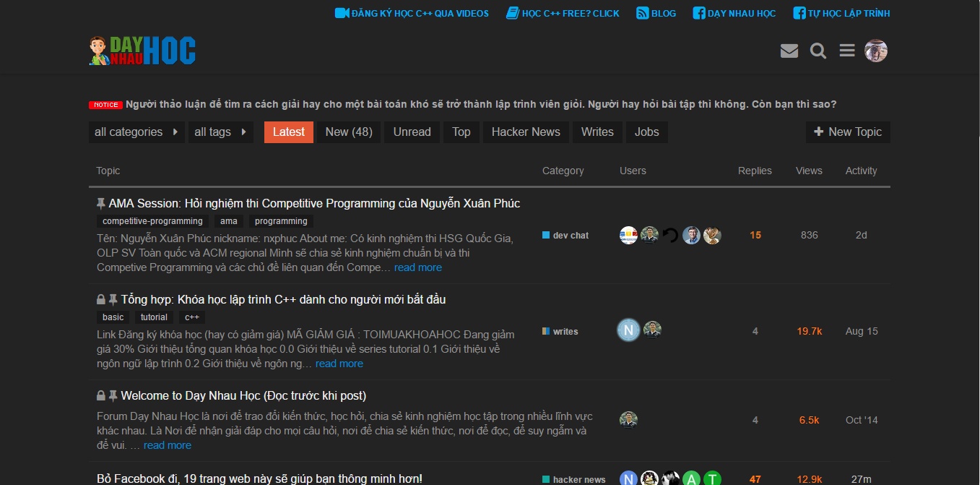
Task: Switch to the Hacker News tab
Action: (526, 132)
